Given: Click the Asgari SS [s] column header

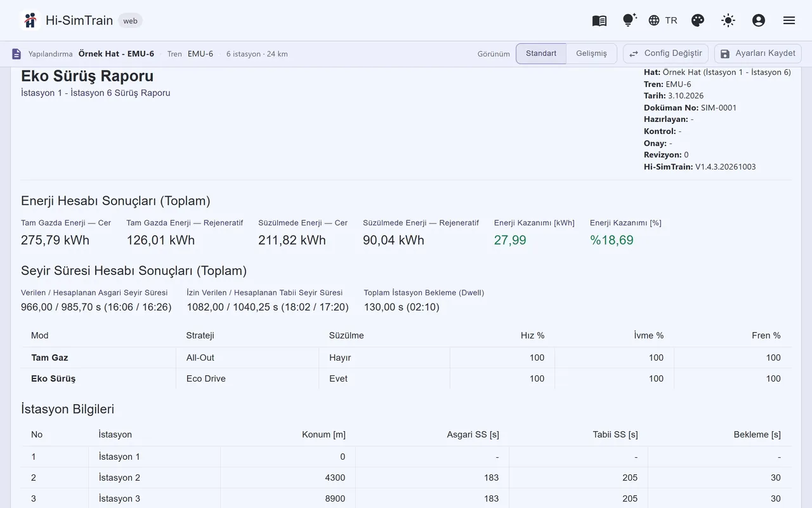Looking at the screenshot, I should coord(473,434).
